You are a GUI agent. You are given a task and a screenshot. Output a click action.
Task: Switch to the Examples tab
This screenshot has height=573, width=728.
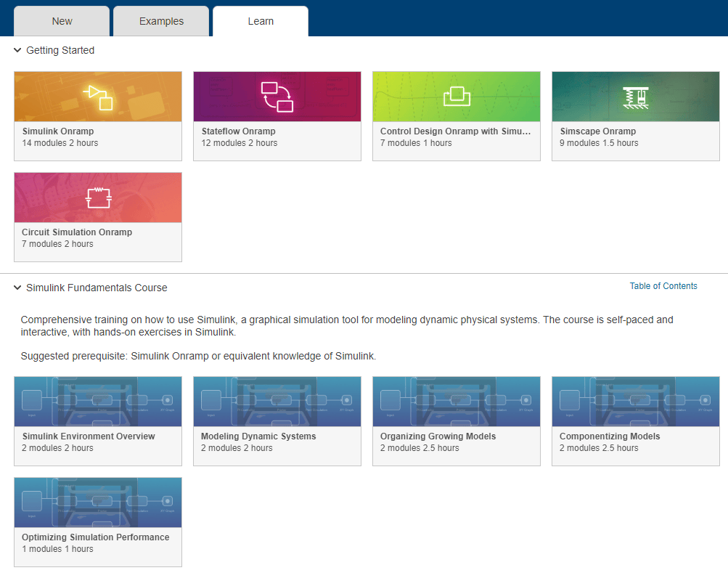click(x=161, y=21)
